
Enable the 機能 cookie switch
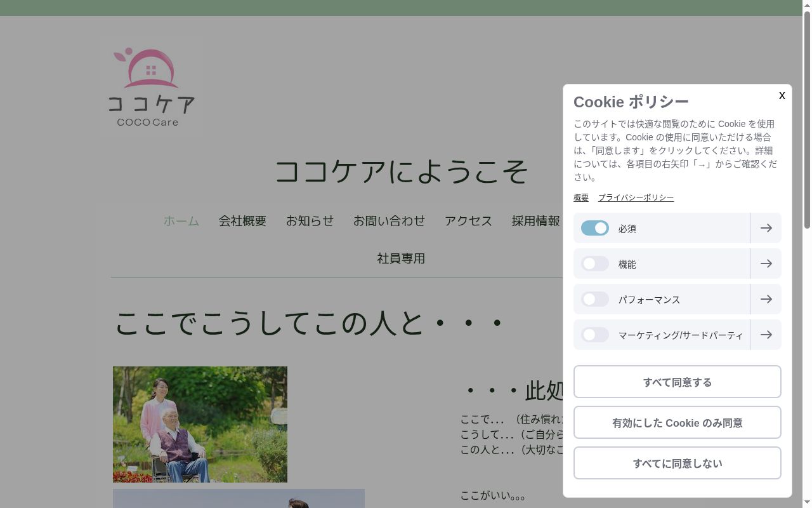pos(595,264)
